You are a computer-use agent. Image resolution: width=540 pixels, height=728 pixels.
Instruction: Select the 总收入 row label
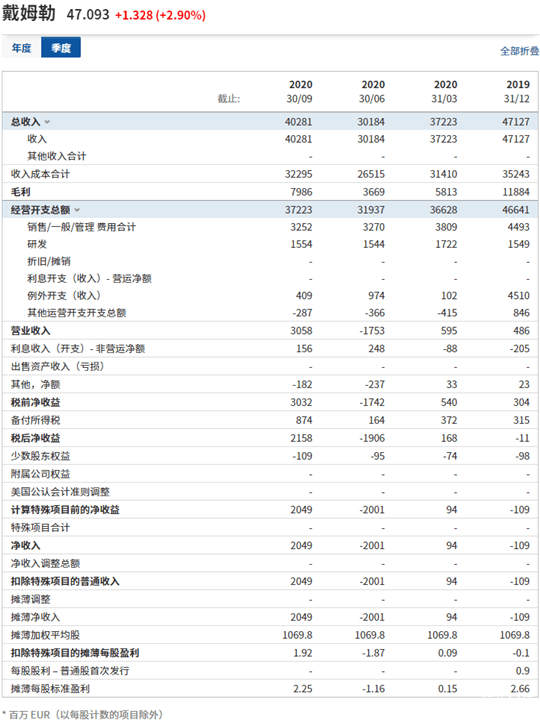pyautogui.click(x=26, y=122)
